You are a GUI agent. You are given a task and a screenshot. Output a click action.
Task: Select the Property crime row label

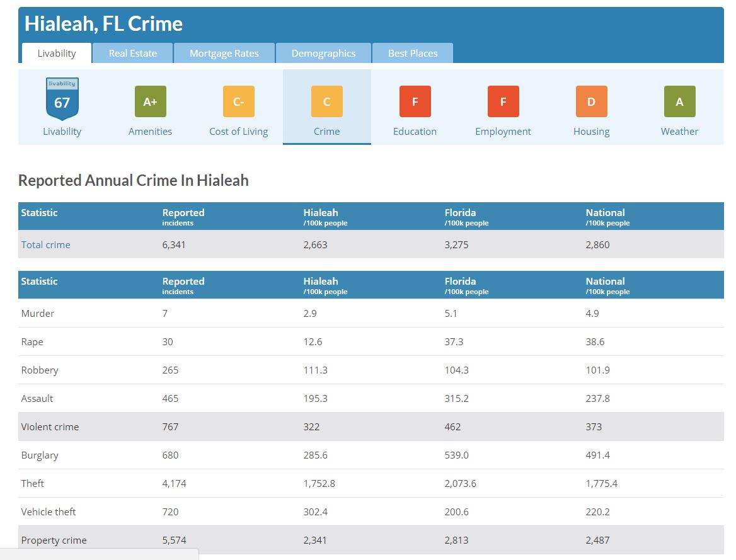[54, 540]
